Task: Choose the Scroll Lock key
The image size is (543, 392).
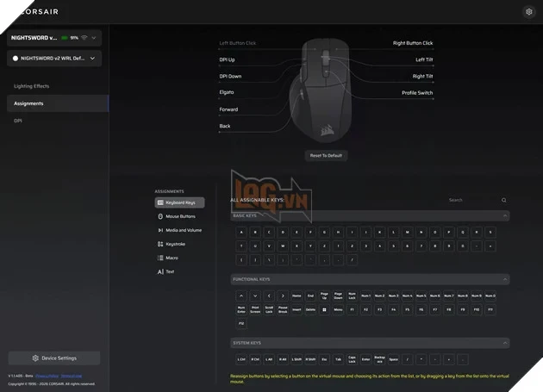Action: pos(269,310)
